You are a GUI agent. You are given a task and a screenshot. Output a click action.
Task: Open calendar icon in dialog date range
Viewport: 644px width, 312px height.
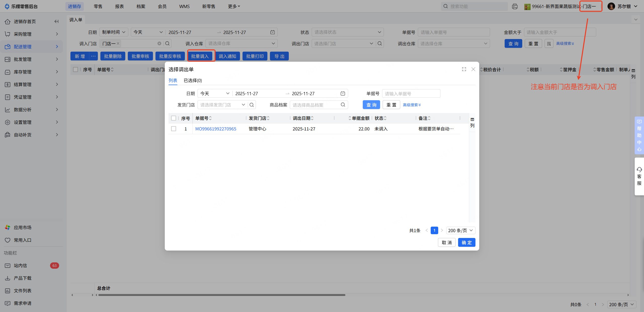(343, 93)
